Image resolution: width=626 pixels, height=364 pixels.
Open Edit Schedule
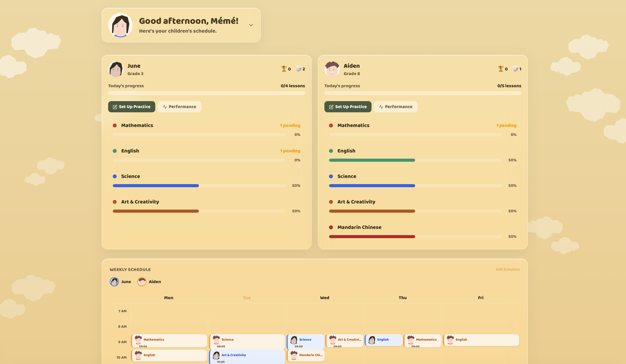point(508,269)
